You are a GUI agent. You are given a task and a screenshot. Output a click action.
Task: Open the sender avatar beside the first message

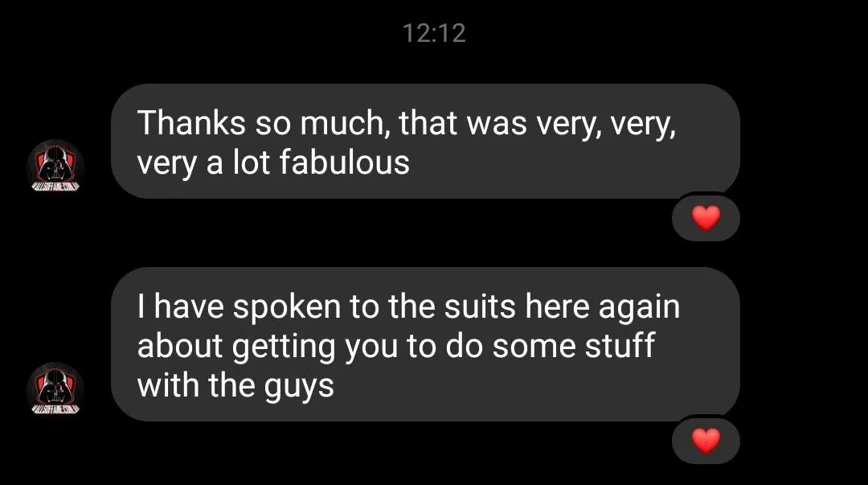[56, 167]
